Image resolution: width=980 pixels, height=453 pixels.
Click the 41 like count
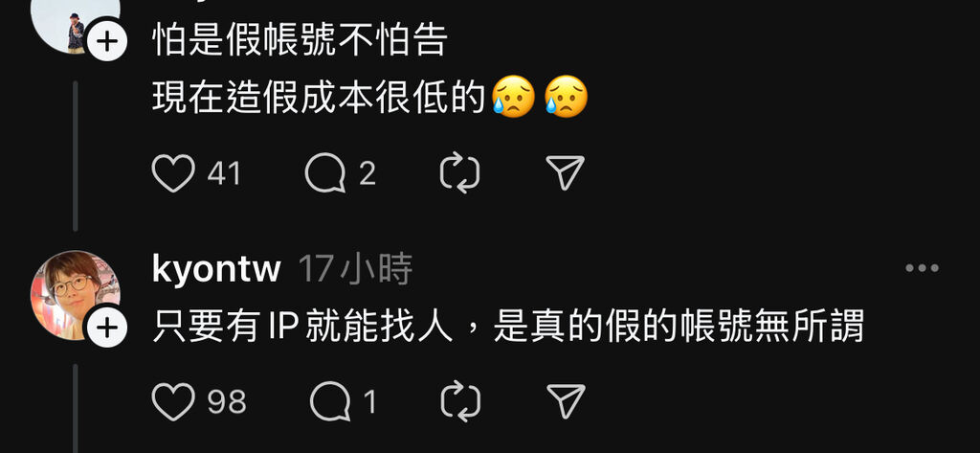click(x=224, y=173)
